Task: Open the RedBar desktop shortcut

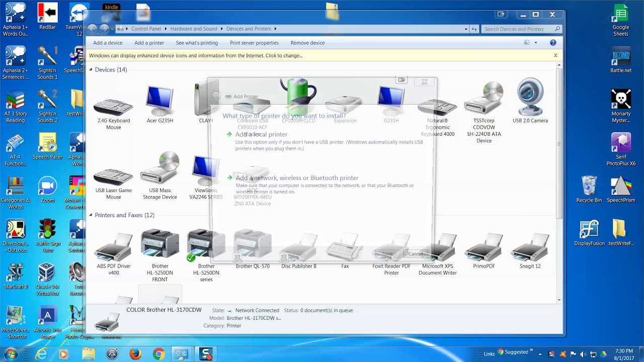Action: [x=47, y=17]
